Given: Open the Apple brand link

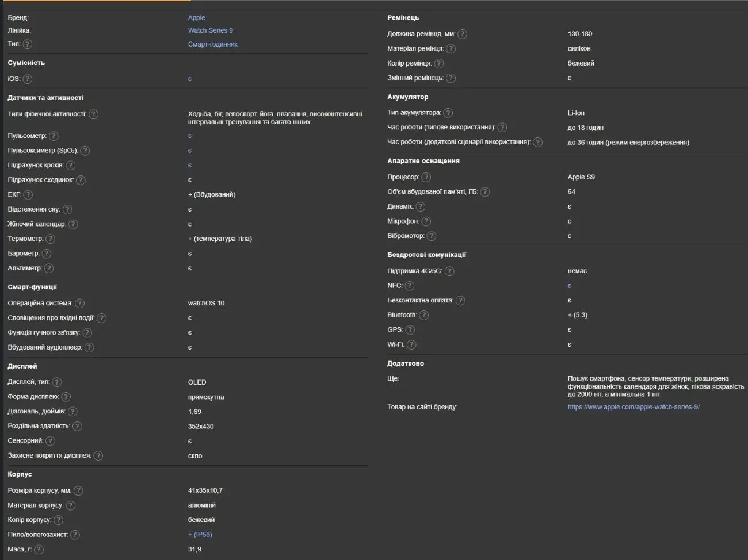Looking at the screenshot, I should [x=196, y=18].
